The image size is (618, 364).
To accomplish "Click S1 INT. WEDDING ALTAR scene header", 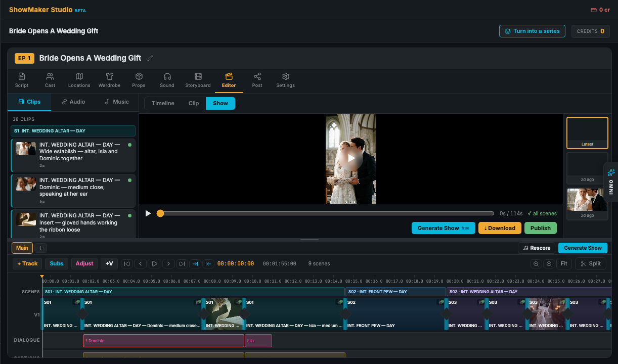I will click(73, 131).
